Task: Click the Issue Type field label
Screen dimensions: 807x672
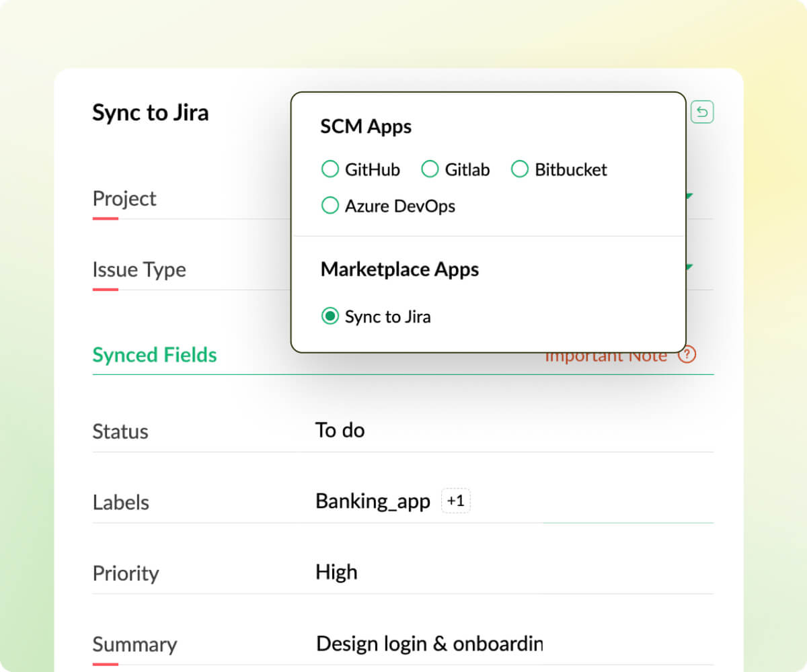Action: [x=139, y=270]
